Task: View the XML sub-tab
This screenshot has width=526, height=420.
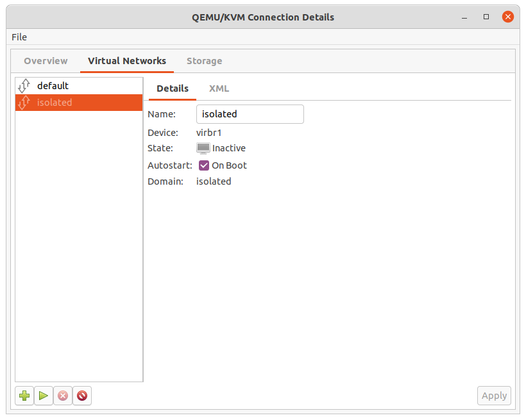Action: [219, 88]
